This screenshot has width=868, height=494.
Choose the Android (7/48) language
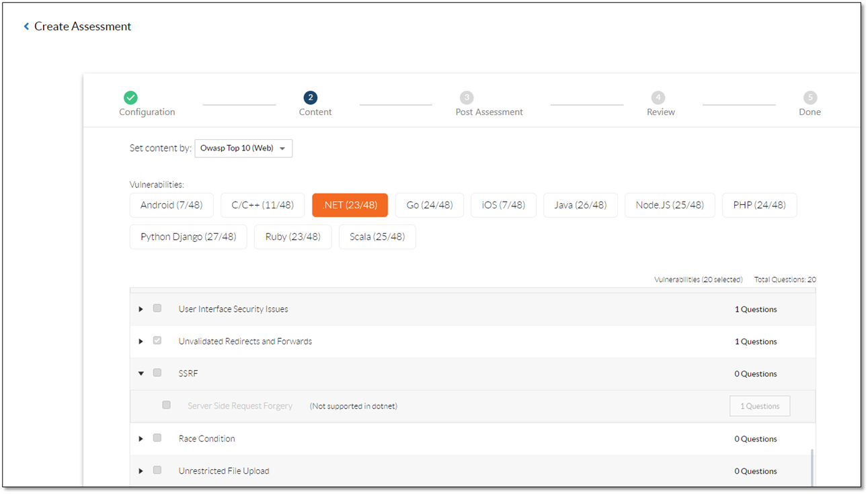click(x=171, y=205)
